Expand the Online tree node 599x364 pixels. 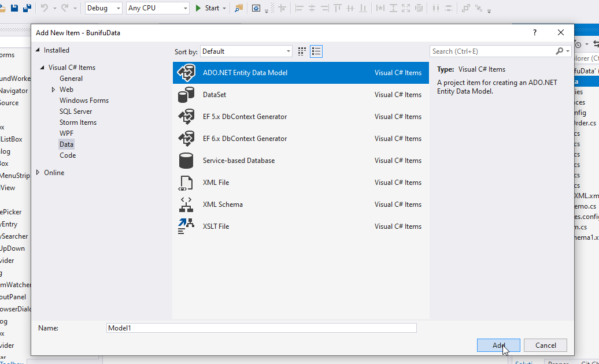click(38, 172)
